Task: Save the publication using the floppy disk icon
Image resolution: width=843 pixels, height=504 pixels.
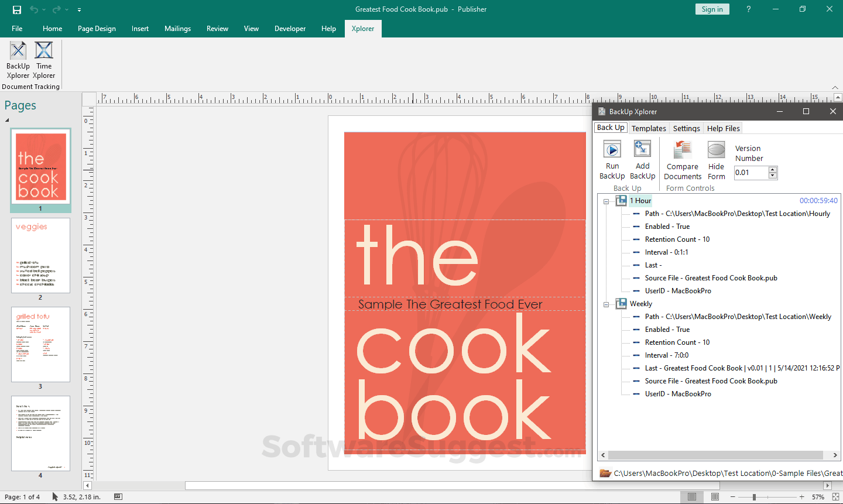Action: point(16,9)
